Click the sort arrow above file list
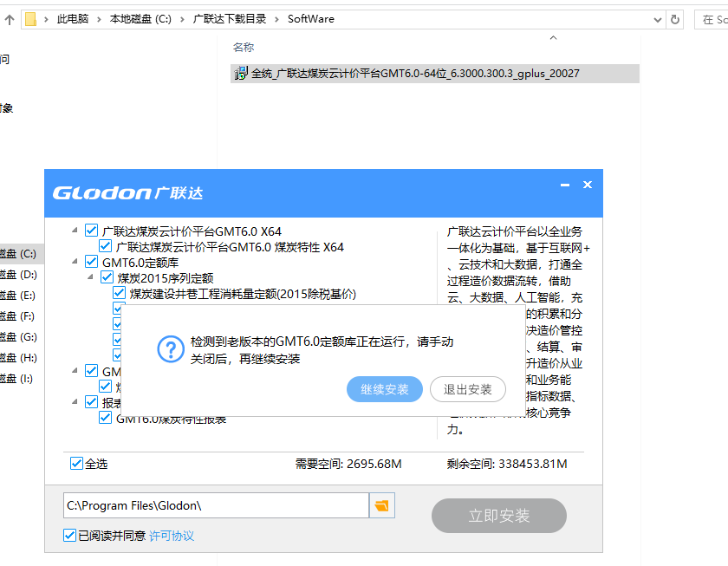728x566 pixels. [x=553, y=37]
